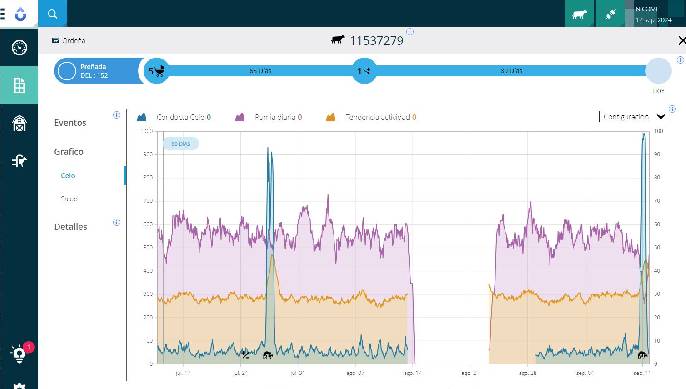Click the Ordeño label at top left
This screenshot has height=389, width=686.
pos(69,41)
